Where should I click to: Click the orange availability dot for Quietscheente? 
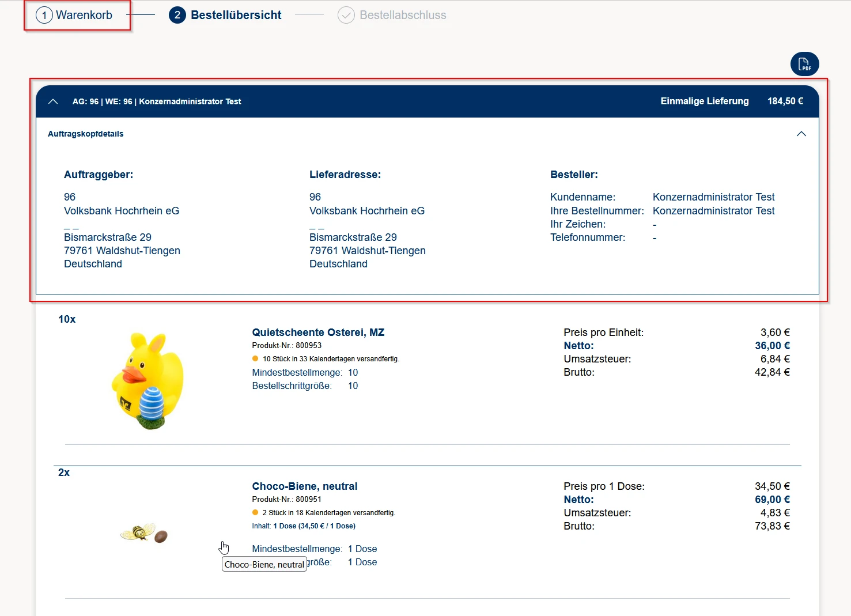255,358
